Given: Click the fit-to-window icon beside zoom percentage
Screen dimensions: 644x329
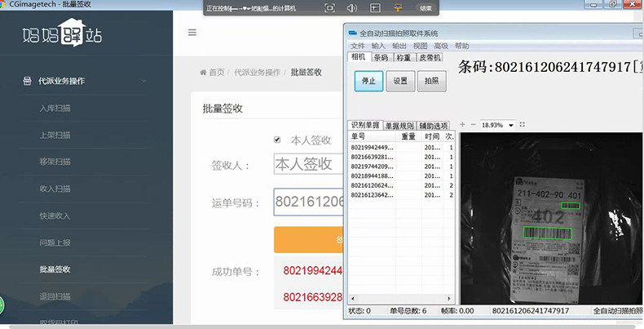Looking at the screenshot, I should 523,124.
